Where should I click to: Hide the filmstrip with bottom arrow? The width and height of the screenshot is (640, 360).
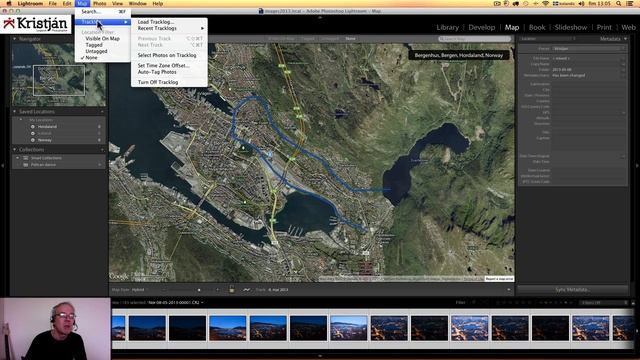(x=320, y=356)
